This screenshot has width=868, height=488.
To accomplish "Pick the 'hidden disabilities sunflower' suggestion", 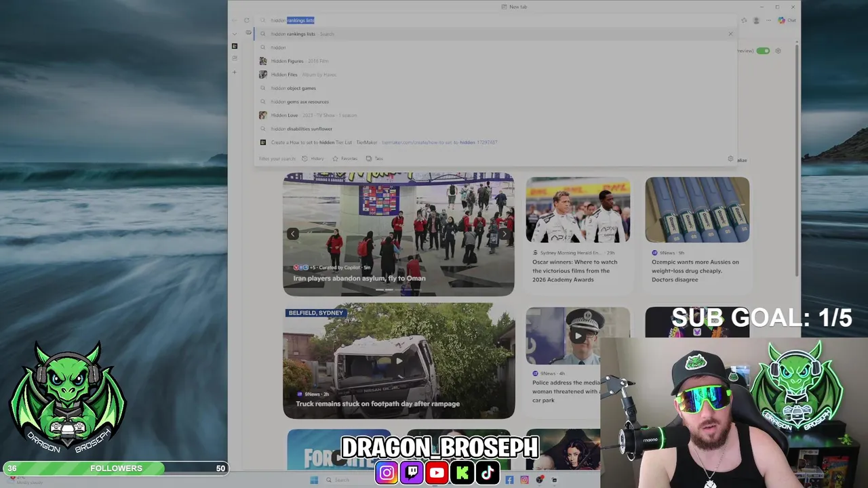I will click(x=495, y=129).
